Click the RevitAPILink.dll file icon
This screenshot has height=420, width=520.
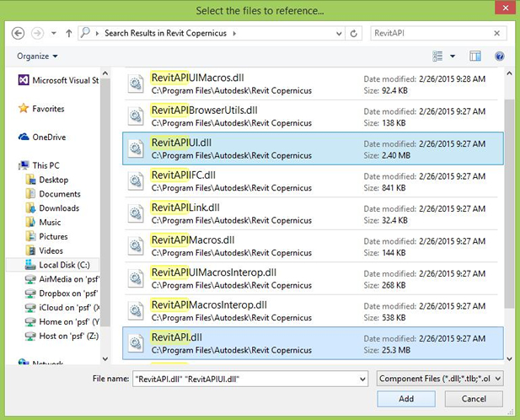pos(136,213)
